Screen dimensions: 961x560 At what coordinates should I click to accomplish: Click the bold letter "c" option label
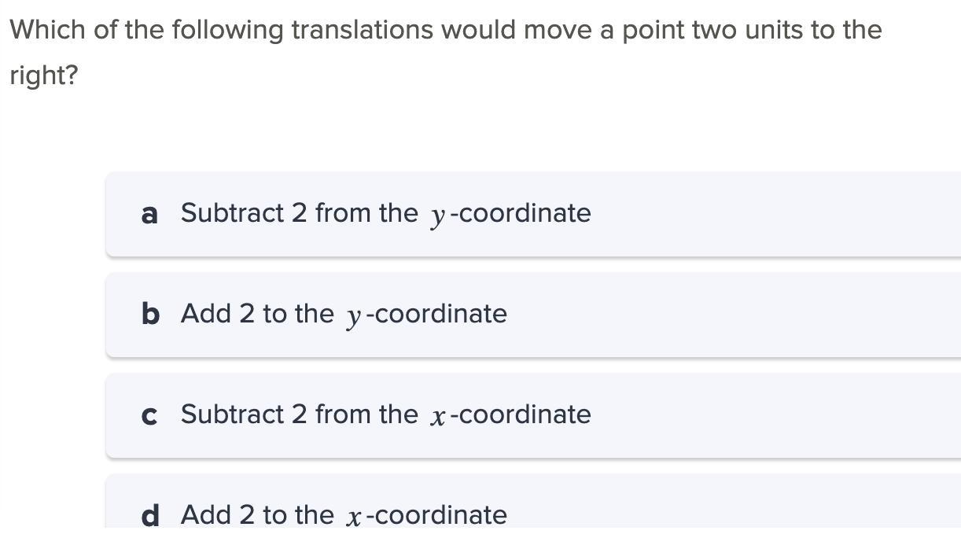149,415
